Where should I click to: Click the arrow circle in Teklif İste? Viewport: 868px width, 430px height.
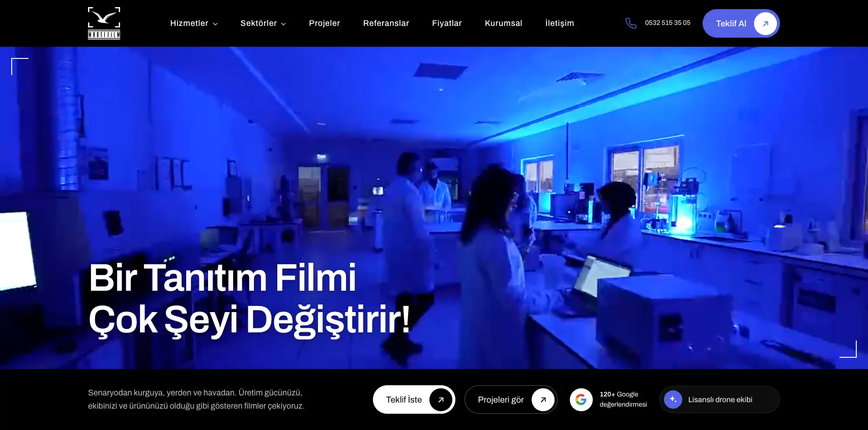click(441, 400)
